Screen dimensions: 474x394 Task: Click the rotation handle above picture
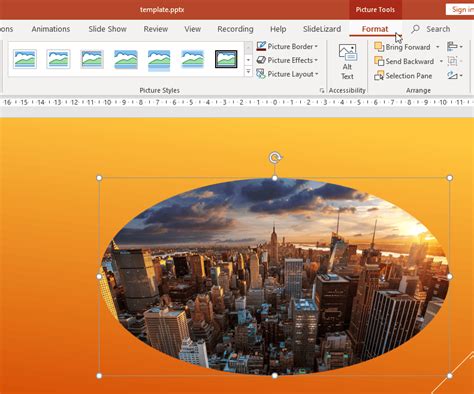pos(275,158)
